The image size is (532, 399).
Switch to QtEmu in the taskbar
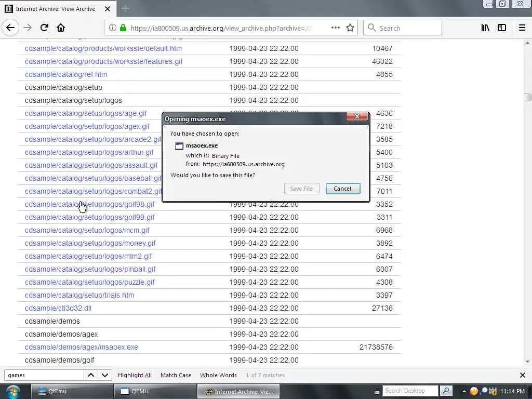(72, 391)
